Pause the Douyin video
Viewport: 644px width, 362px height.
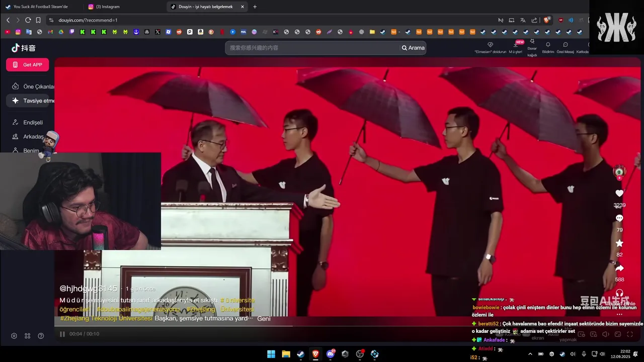coord(62,334)
